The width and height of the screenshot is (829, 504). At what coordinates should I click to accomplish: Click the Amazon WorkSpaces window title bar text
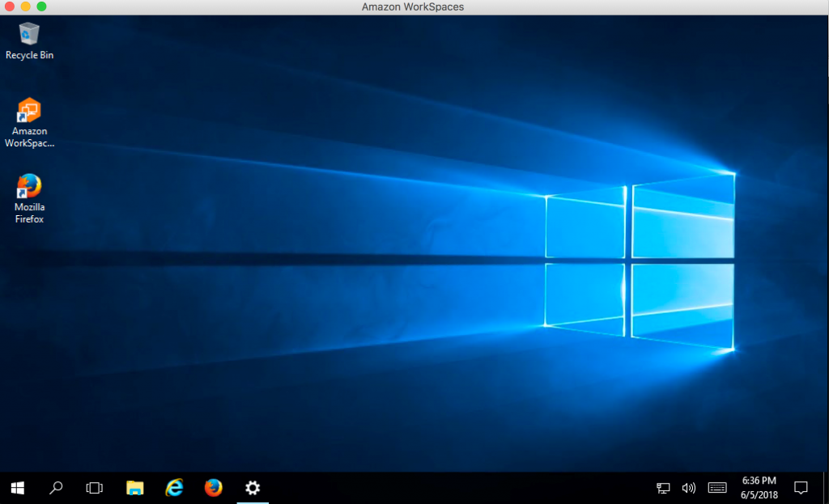413,6
